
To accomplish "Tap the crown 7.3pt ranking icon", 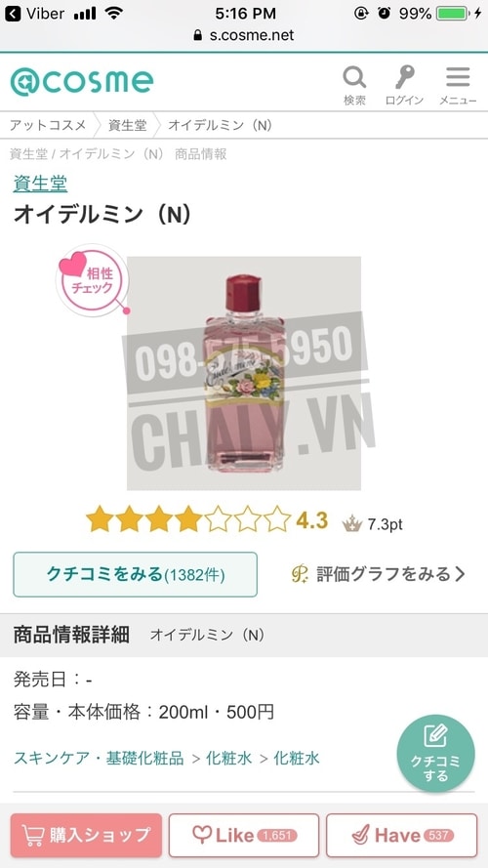I will [x=352, y=523].
